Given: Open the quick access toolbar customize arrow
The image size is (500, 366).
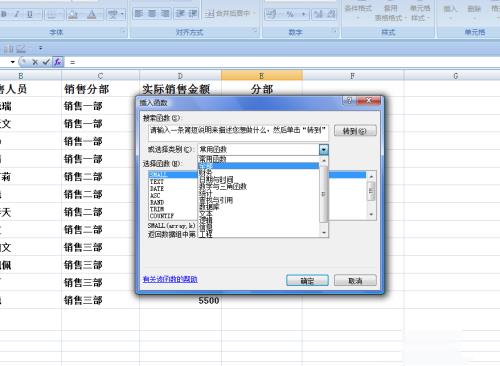Looking at the screenshot, I should [x=41, y=48].
